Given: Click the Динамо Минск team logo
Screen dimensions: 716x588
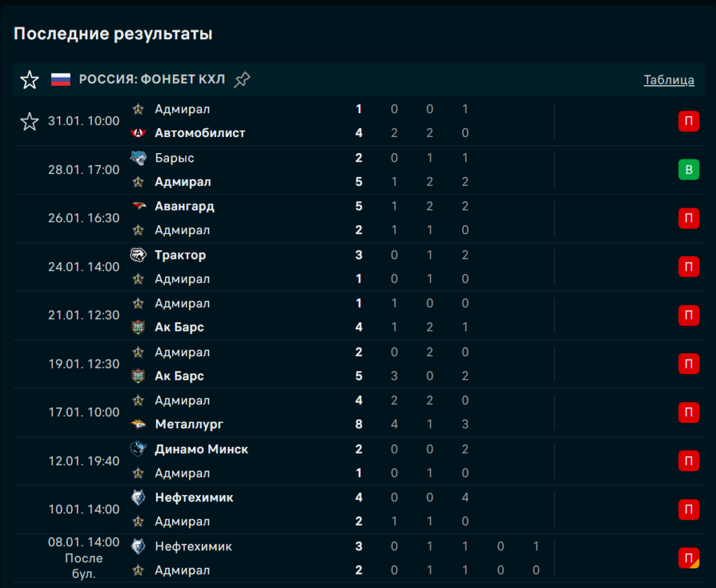Looking at the screenshot, I should point(138,449).
